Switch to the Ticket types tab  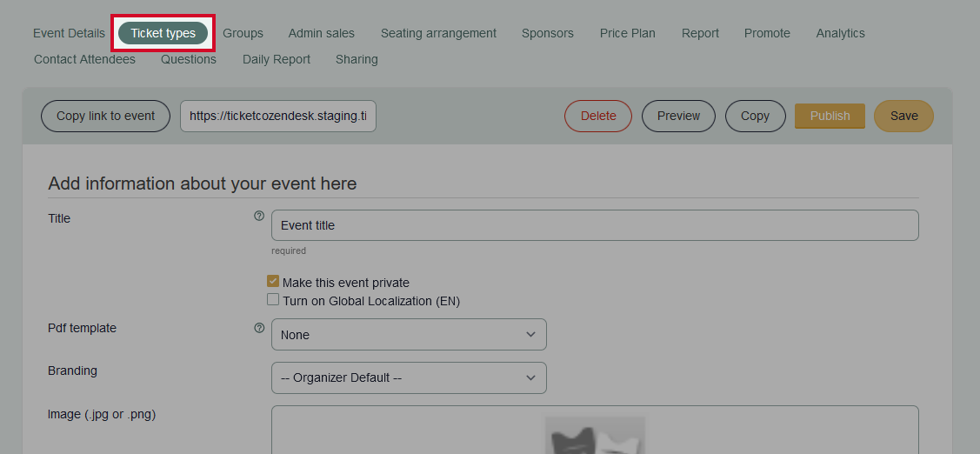point(163,33)
